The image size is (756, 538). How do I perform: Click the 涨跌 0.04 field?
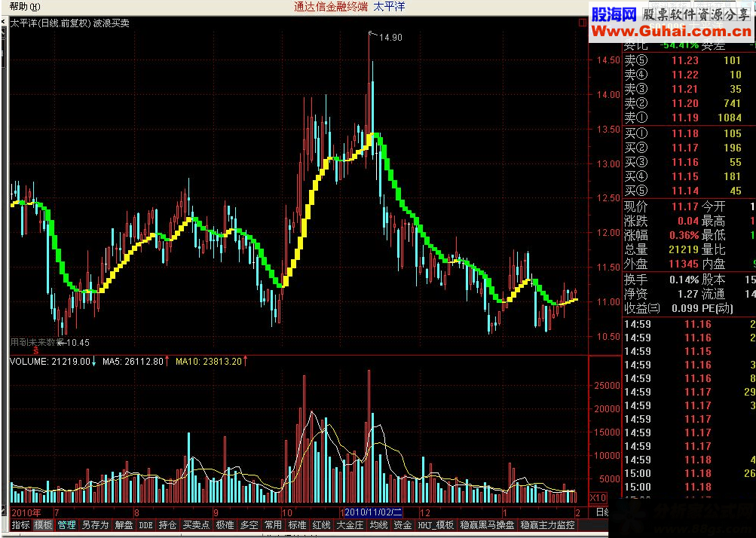pos(661,221)
